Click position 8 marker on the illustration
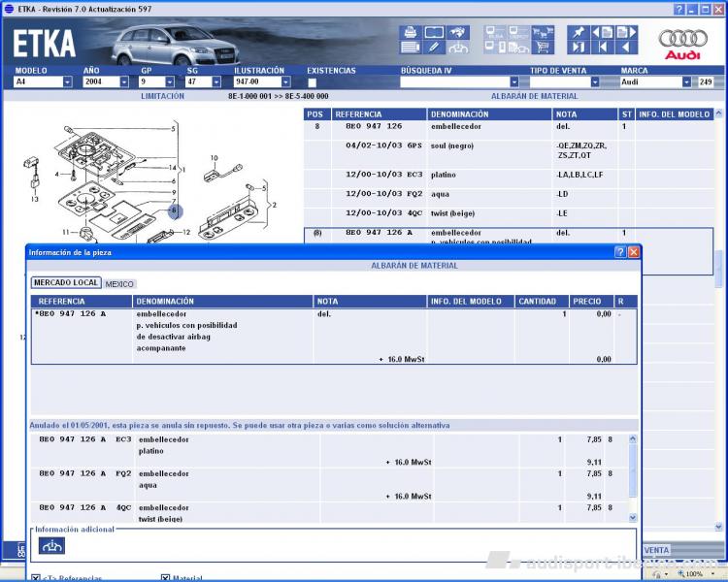This screenshot has width=728, height=582. pos(174,210)
